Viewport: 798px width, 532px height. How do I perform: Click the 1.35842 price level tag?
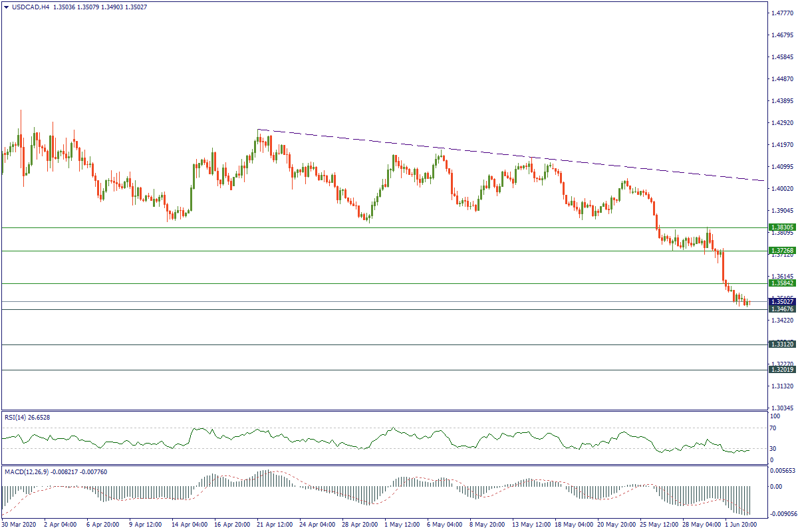(x=782, y=283)
